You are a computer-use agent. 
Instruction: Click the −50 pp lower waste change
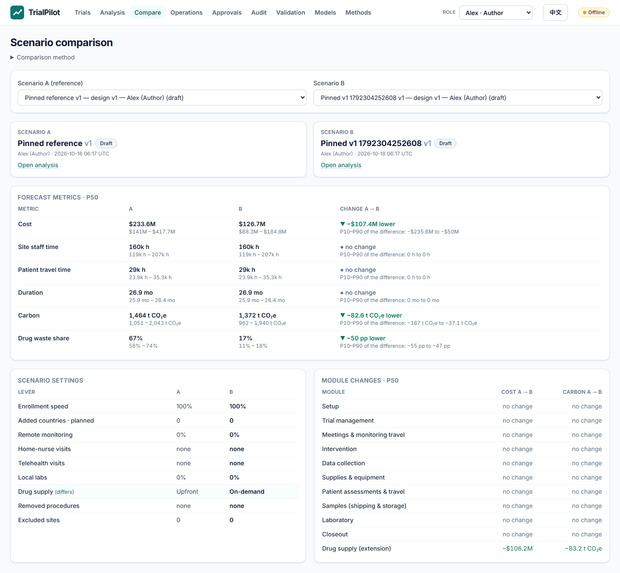[363, 338]
